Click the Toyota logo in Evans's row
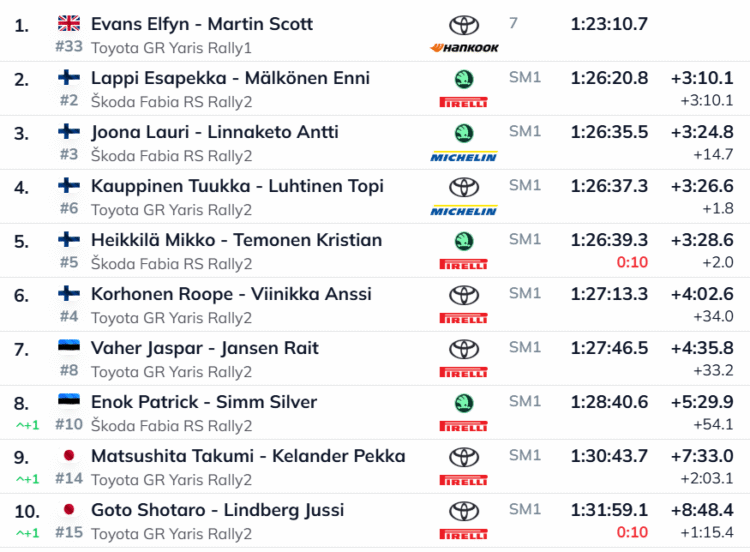Viewport: 750px width, 552px height. pyautogui.click(x=464, y=25)
